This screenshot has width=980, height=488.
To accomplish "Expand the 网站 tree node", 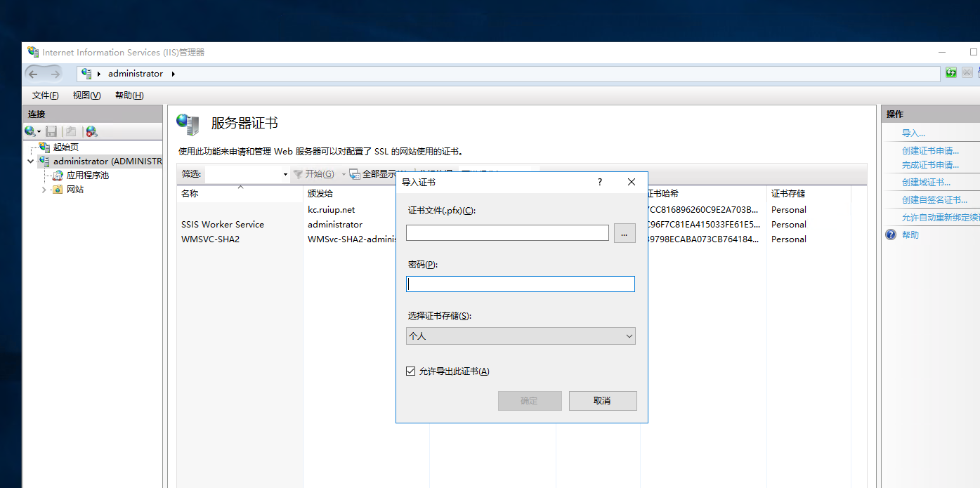I will click(44, 190).
